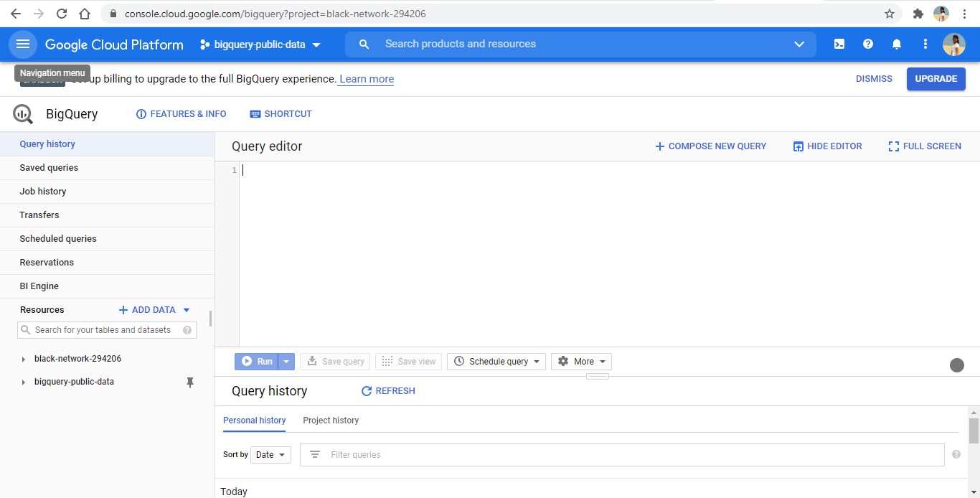Click the BigQuery magnifier logo

(23, 114)
